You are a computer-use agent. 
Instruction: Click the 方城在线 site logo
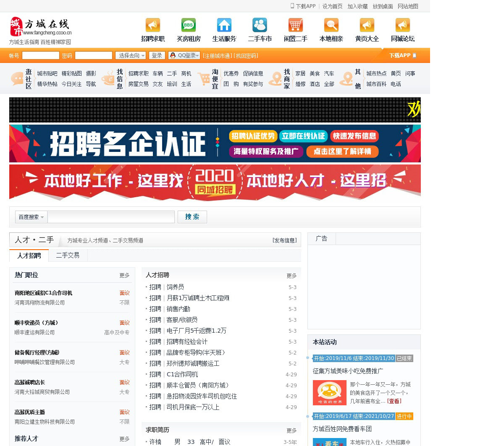(x=41, y=27)
